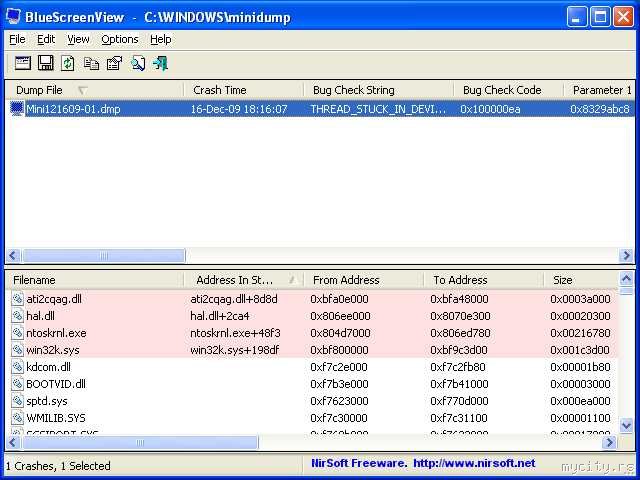The width and height of the screenshot is (640, 480).
Task: Click the Save Selected Items floppy icon
Action: pos(45,63)
